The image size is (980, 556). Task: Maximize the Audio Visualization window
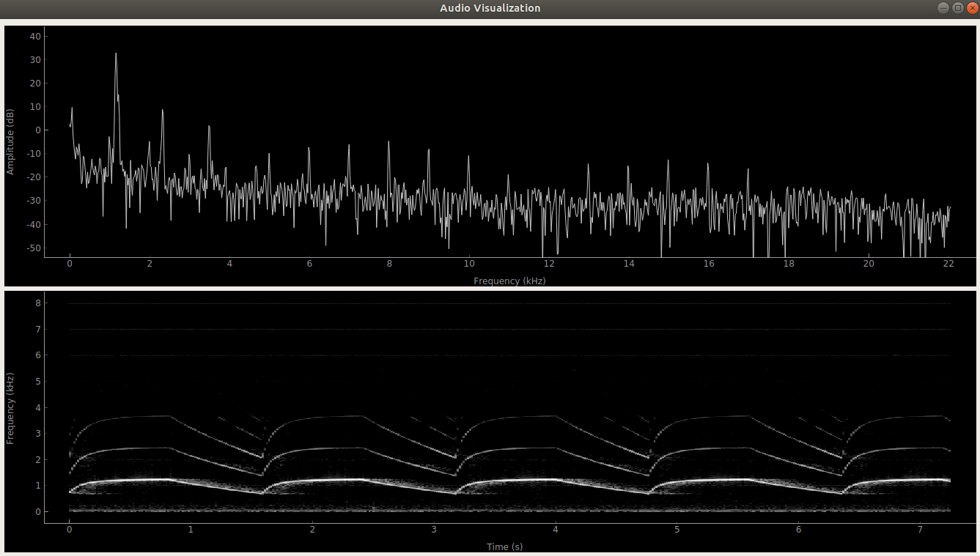point(957,7)
